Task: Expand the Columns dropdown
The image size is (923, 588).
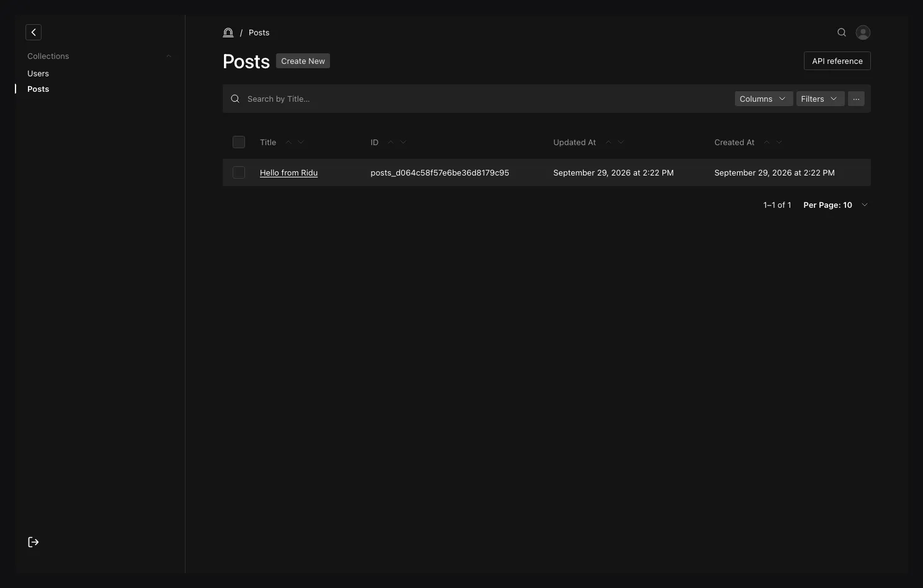Action: tap(764, 99)
